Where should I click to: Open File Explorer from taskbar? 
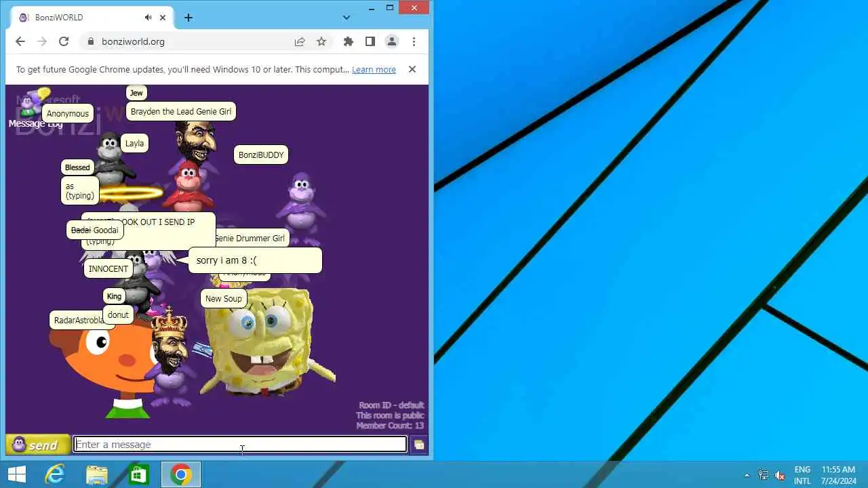[x=97, y=474]
